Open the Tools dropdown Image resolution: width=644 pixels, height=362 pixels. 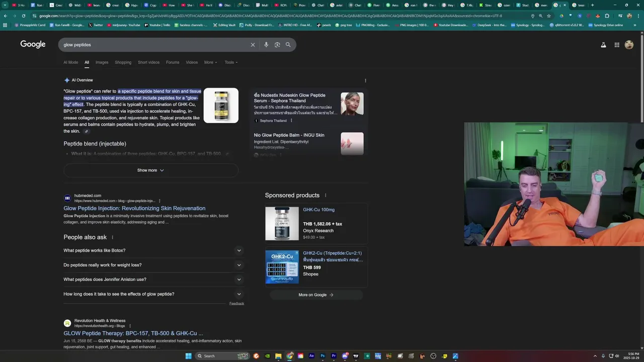point(231,62)
